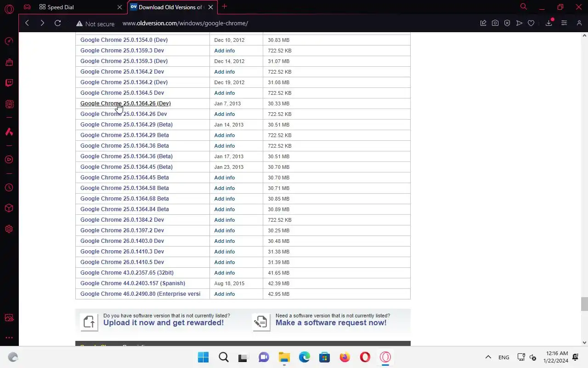Open Twitch in the sidebar
Screen dimensions: 588x368
(9, 83)
